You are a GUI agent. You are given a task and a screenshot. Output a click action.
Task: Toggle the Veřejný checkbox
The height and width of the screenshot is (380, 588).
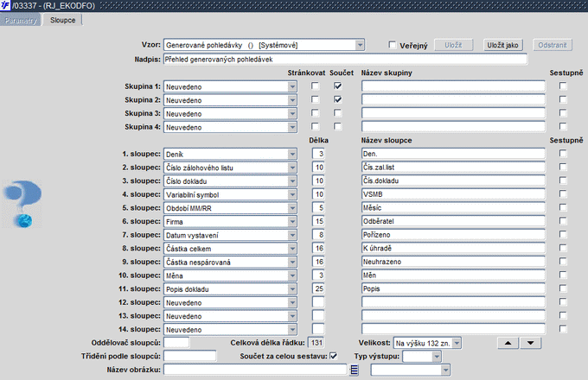coord(393,45)
